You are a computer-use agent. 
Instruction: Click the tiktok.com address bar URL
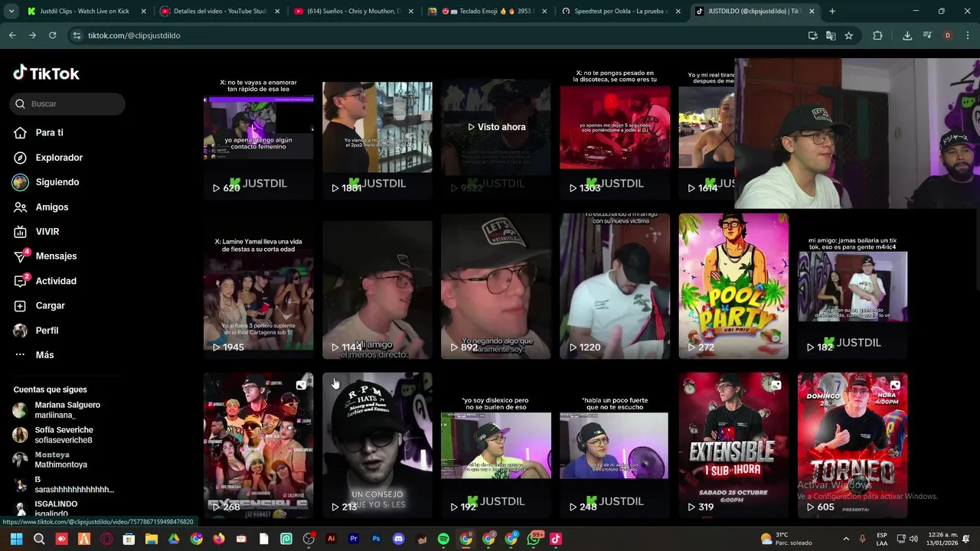click(x=134, y=35)
